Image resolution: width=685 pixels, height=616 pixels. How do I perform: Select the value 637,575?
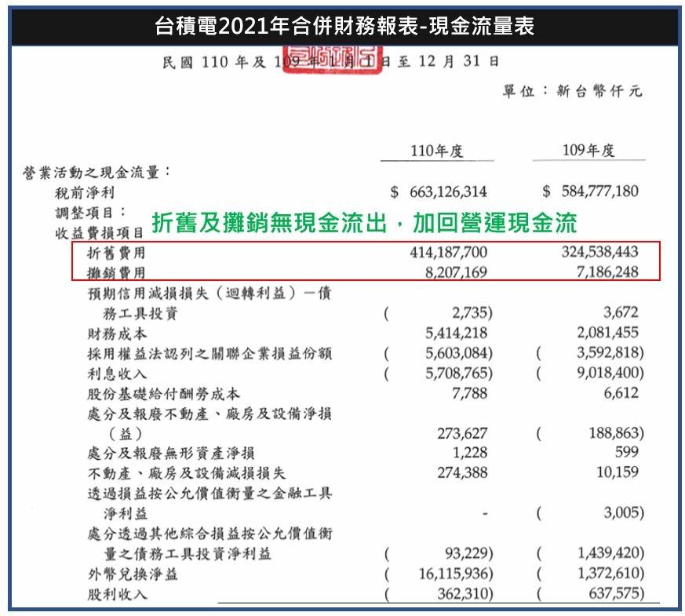[614, 593]
